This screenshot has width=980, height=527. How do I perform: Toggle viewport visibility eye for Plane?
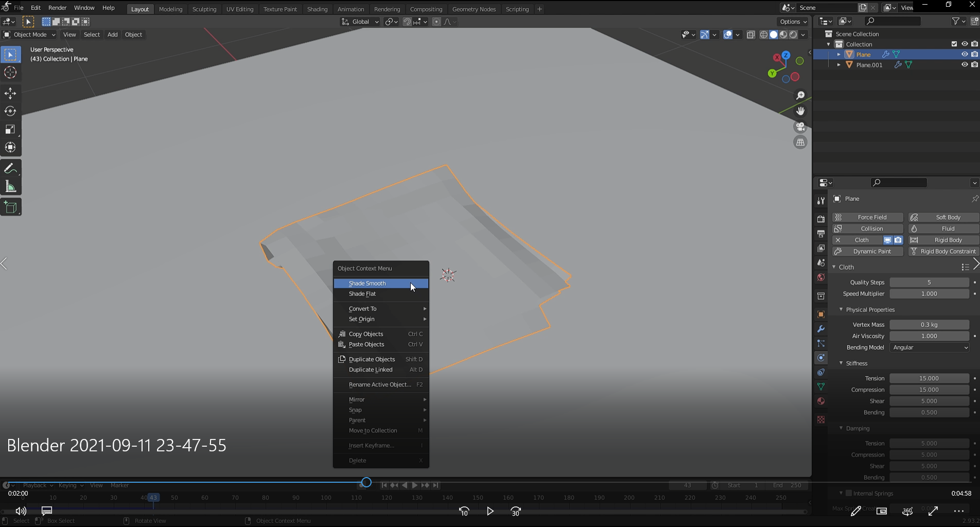pos(965,55)
